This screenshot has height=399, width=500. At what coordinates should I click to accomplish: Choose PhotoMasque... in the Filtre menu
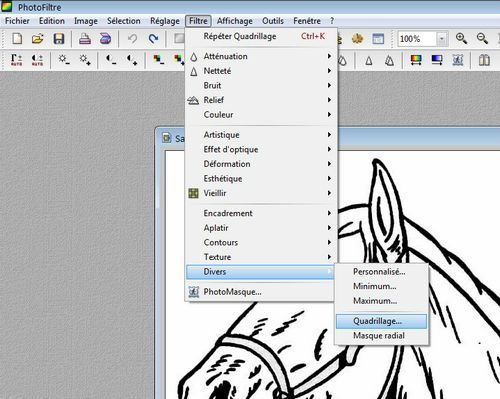click(x=260, y=292)
